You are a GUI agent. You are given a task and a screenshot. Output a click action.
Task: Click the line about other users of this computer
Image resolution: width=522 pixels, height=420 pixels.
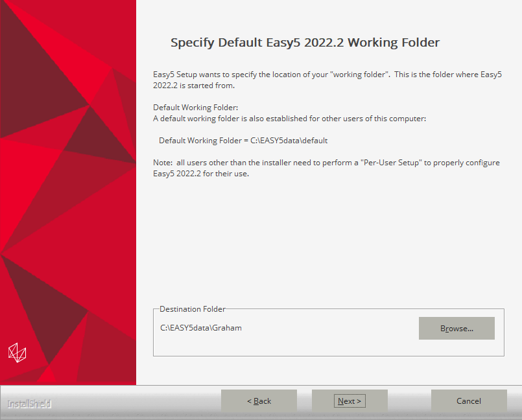click(289, 119)
